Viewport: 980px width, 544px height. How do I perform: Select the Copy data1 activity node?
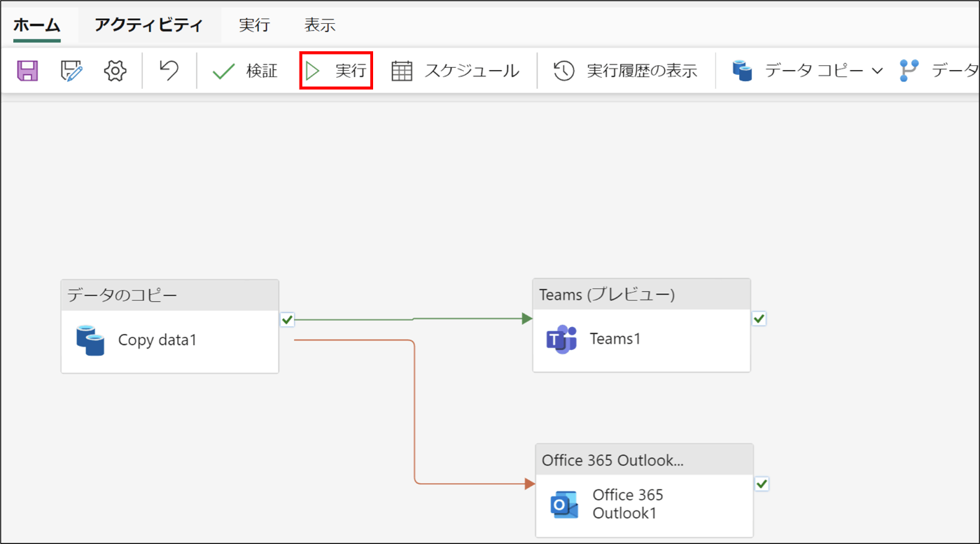[170, 326]
